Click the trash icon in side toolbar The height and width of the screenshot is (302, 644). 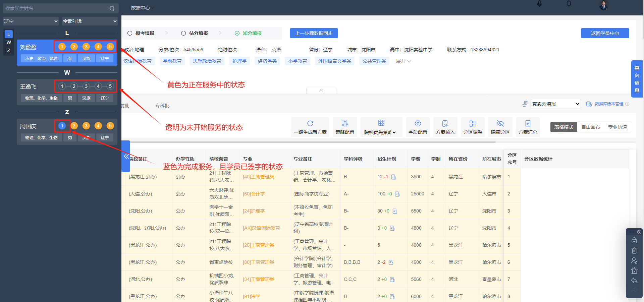click(634, 250)
